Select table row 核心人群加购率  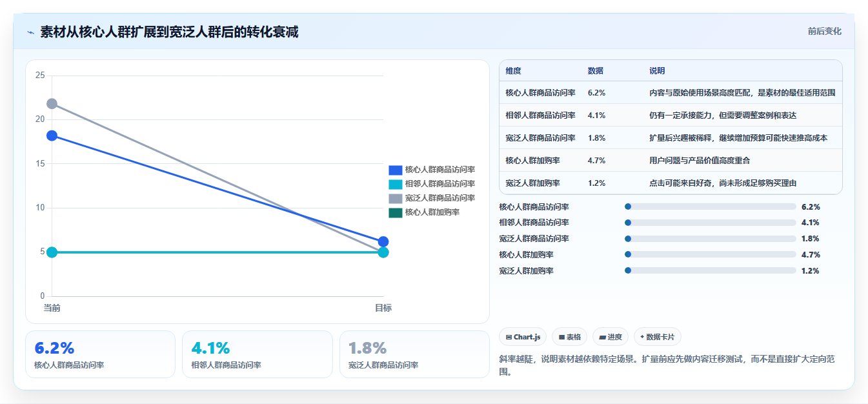[x=671, y=160]
